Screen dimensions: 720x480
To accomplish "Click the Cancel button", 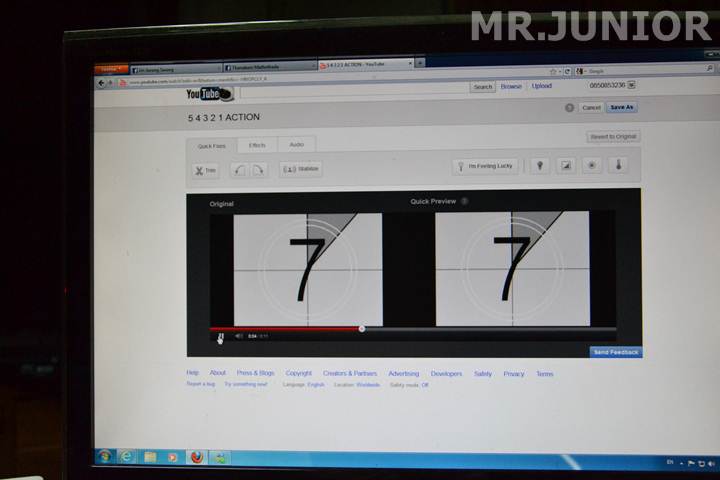I will [x=591, y=107].
